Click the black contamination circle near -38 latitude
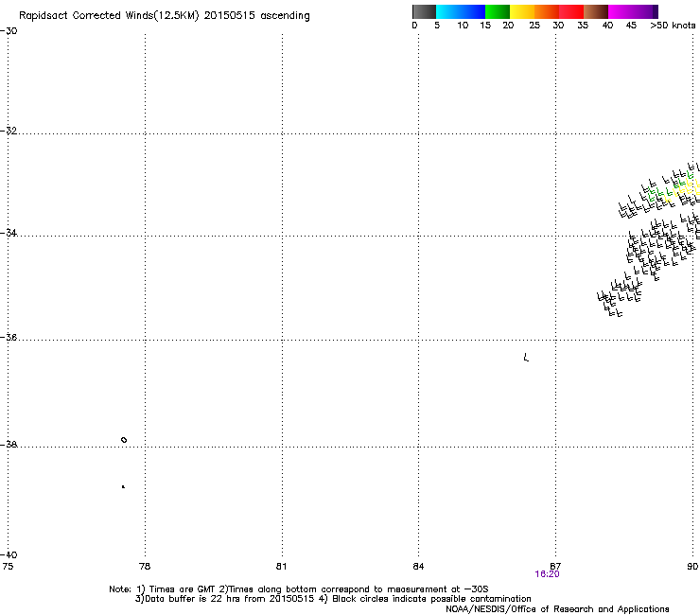The width and height of the screenshot is (700, 615). click(124, 440)
